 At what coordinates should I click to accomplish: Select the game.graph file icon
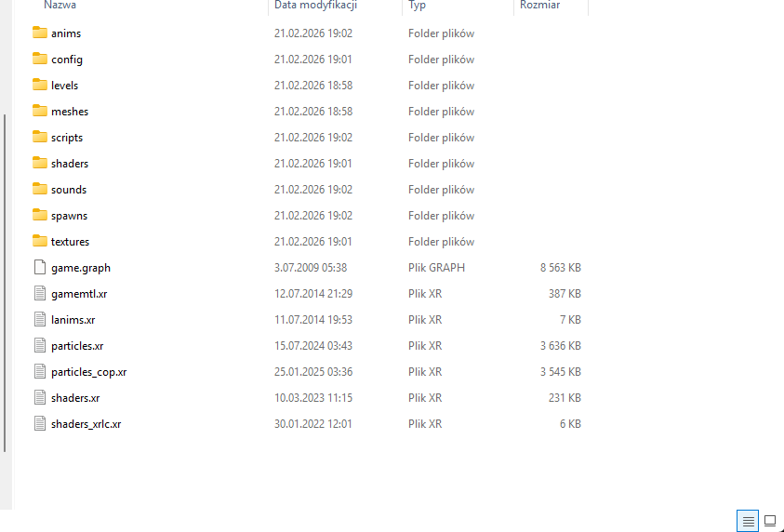coord(39,268)
